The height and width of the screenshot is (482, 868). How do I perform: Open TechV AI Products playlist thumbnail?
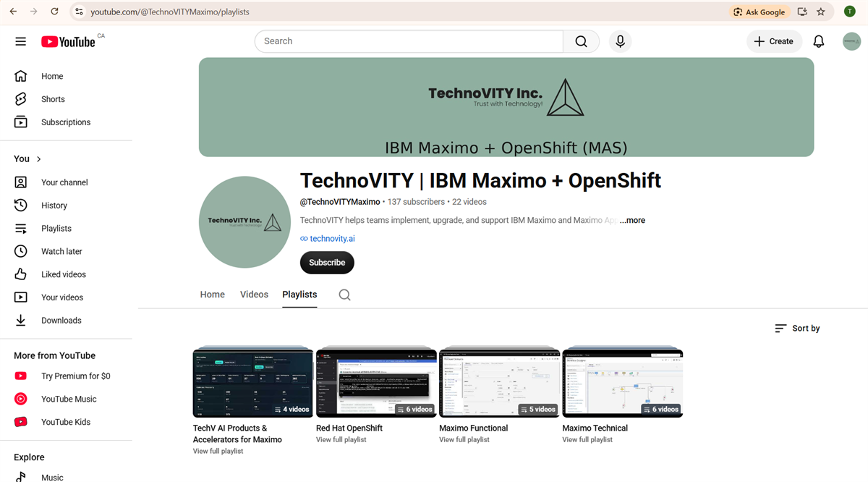tap(253, 384)
